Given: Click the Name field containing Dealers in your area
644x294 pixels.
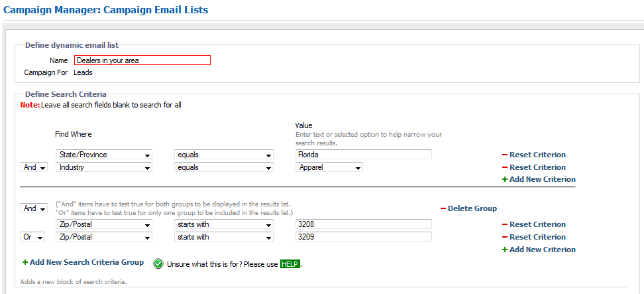Looking at the screenshot, I should pyautogui.click(x=142, y=60).
